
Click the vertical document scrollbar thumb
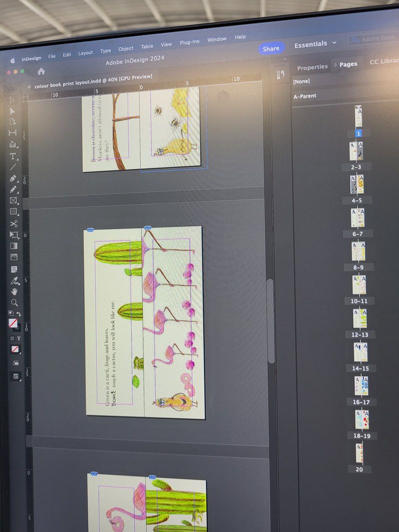pyautogui.click(x=270, y=321)
